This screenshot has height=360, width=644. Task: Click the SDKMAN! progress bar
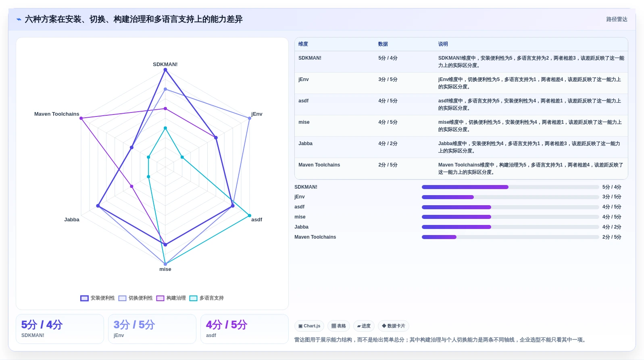510,187
